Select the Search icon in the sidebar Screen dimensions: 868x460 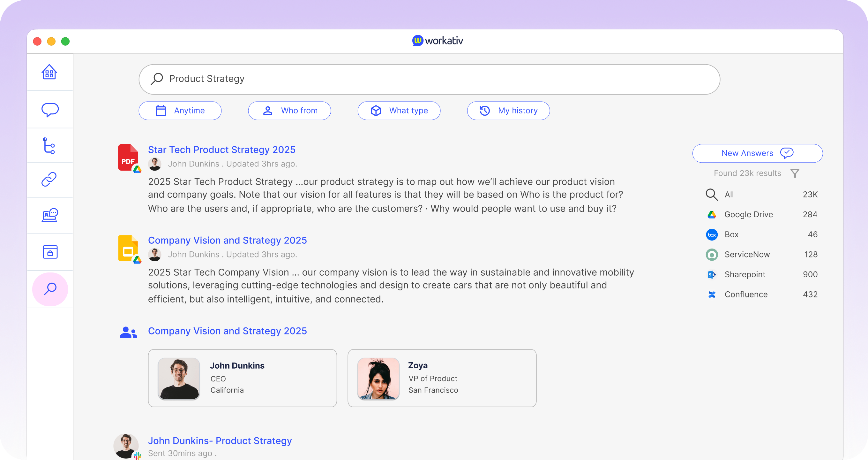[50, 289]
